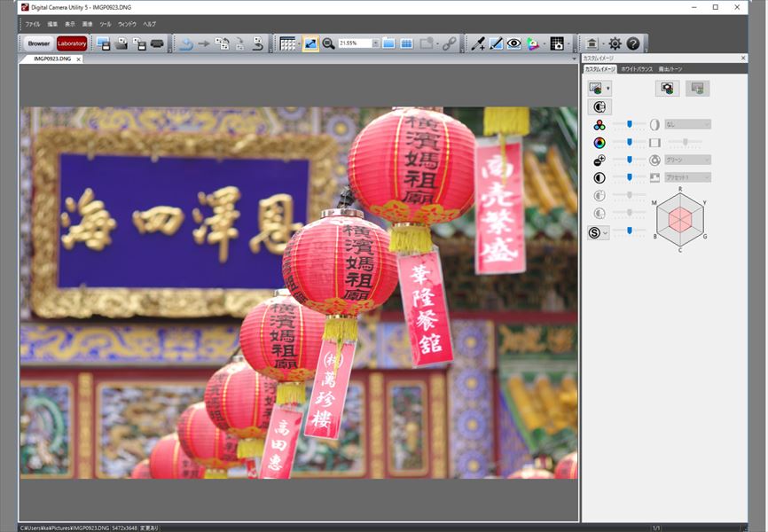Open the プリセット1 dropdown
Image resolution: width=768 pixels, height=532 pixels.
[x=687, y=177]
